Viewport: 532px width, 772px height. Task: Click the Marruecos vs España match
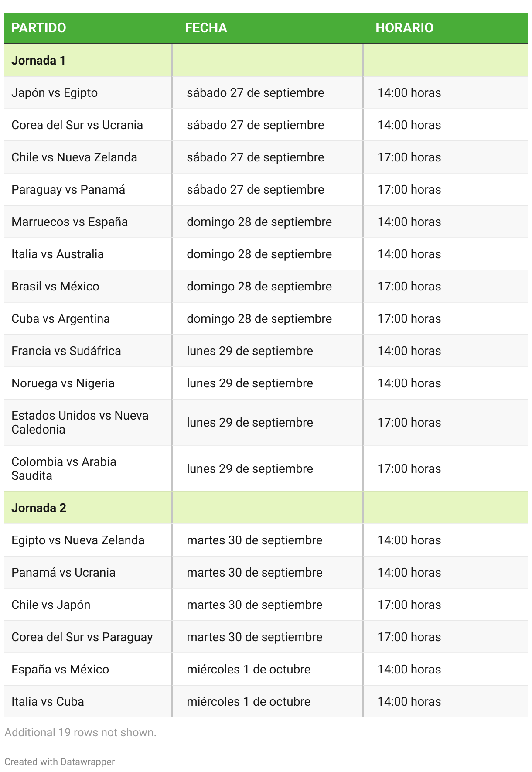click(70, 222)
